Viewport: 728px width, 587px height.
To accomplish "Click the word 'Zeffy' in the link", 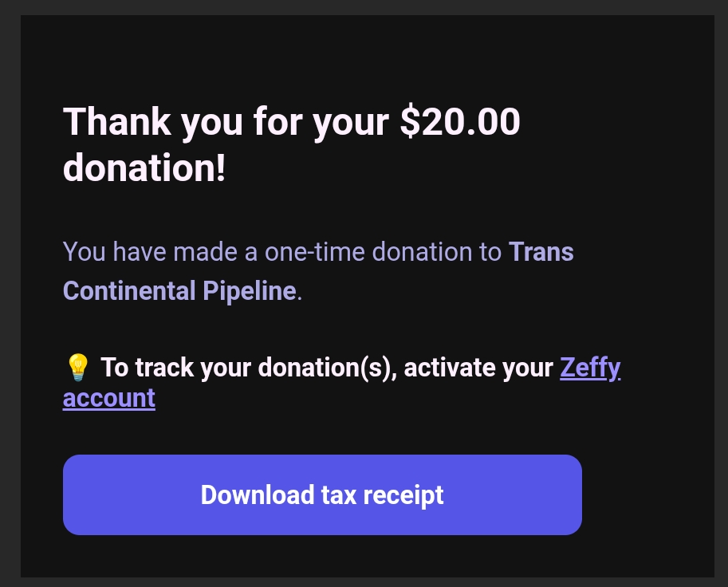I will (589, 368).
